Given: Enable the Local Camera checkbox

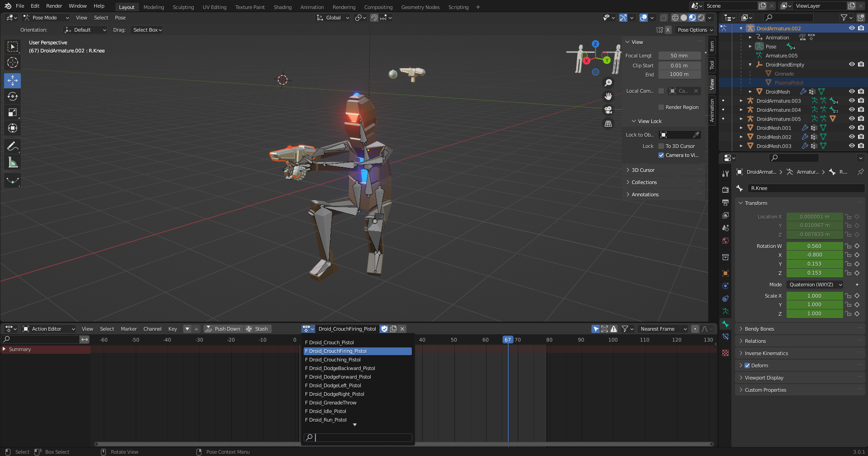Looking at the screenshot, I should coord(661,91).
